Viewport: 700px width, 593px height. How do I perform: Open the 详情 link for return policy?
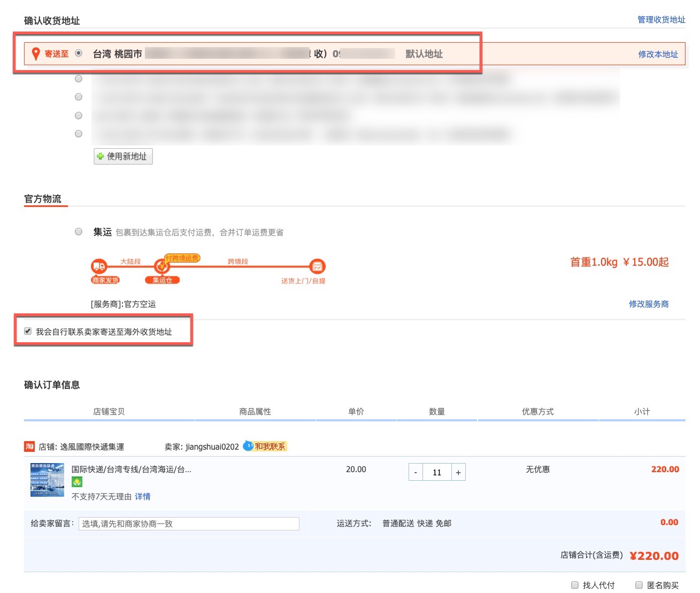click(143, 497)
